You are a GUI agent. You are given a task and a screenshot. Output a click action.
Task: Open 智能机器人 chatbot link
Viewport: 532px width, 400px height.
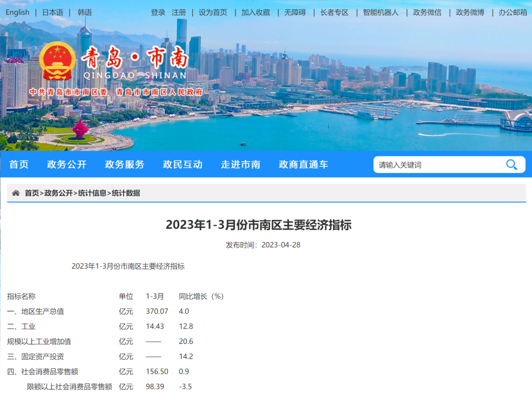pyautogui.click(x=381, y=12)
